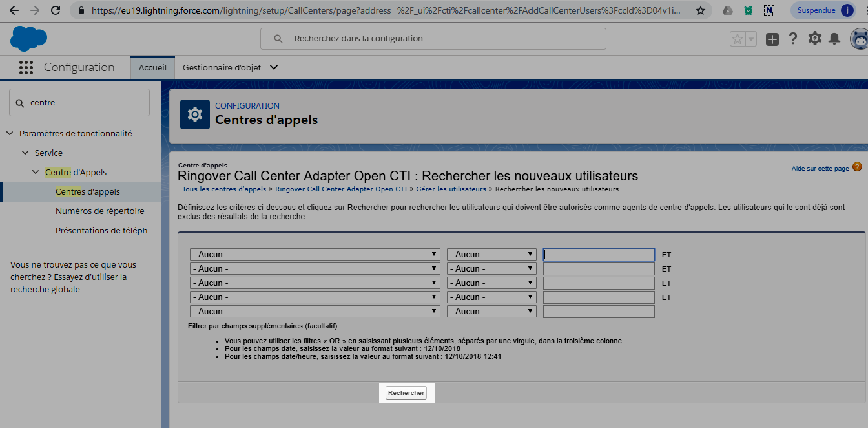
Task: Open Présentations de téléph... in the sidebar
Action: (x=105, y=230)
